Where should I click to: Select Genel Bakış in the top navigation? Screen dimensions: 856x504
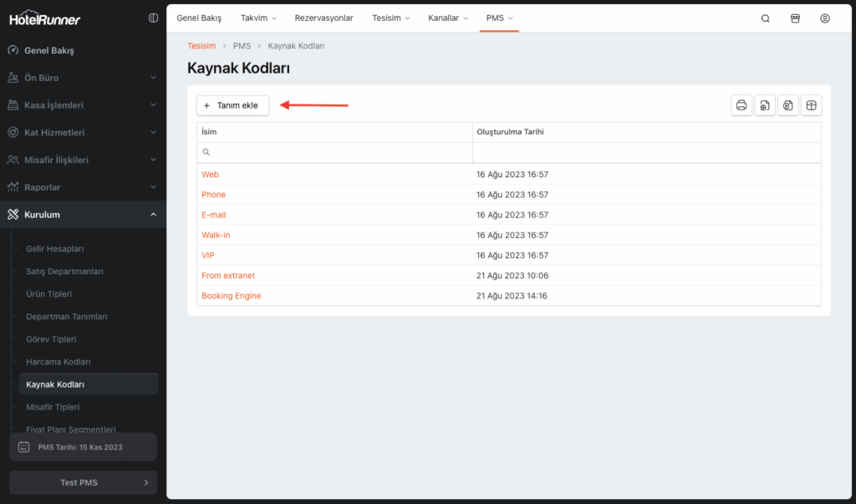[x=199, y=18]
